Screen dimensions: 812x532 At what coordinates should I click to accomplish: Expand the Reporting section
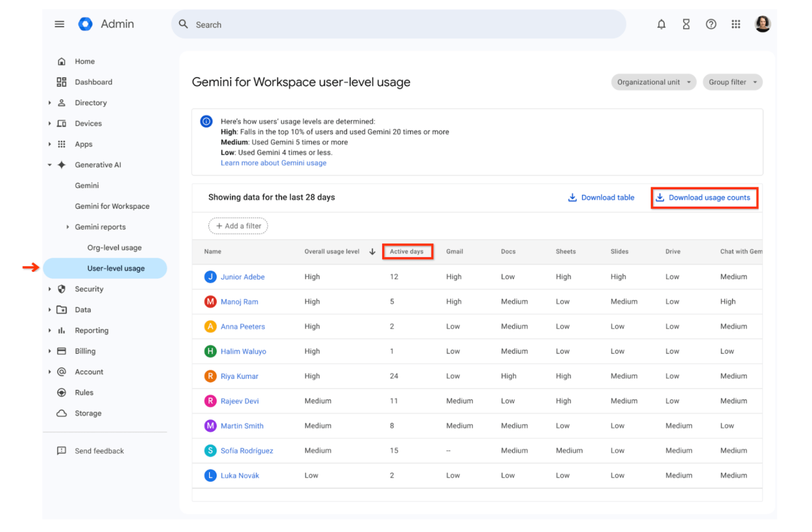click(49, 330)
